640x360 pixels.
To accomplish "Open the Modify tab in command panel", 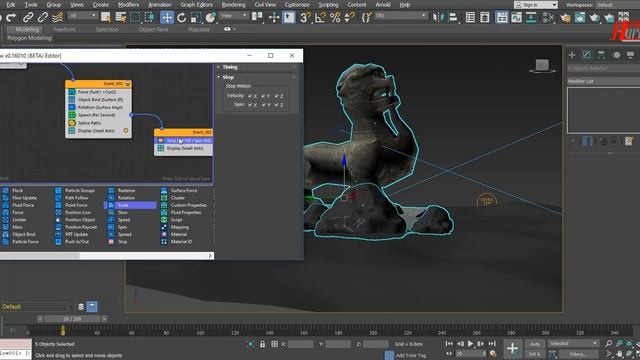I will tap(587, 55).
